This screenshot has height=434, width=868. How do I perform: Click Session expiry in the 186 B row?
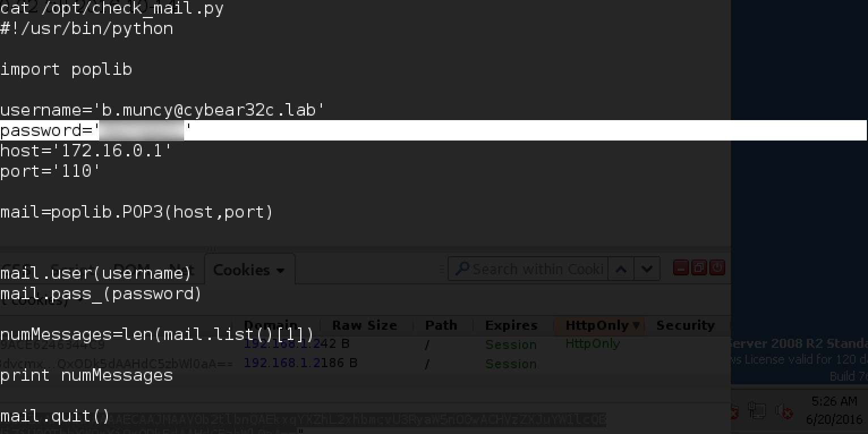point(511,363)
